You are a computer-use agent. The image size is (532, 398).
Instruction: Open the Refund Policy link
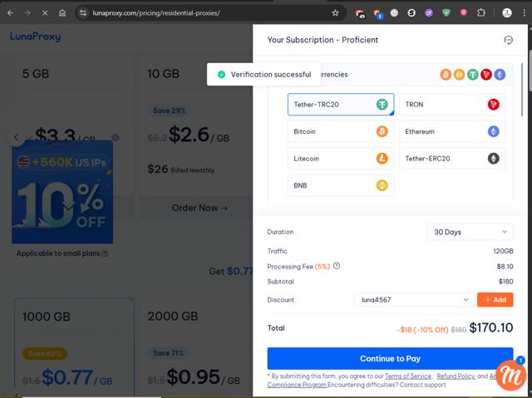(x=456, y=376)
